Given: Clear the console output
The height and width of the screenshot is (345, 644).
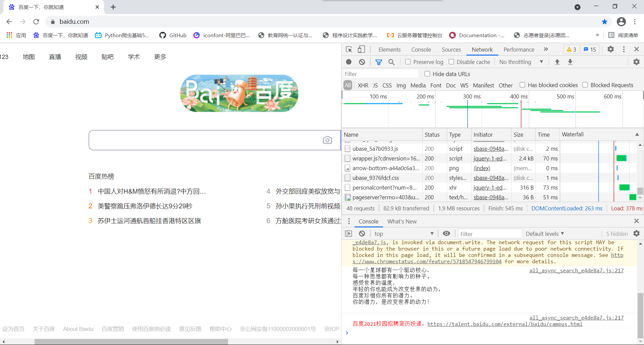Looking at the screenshot, I should [x=362, y=234].
